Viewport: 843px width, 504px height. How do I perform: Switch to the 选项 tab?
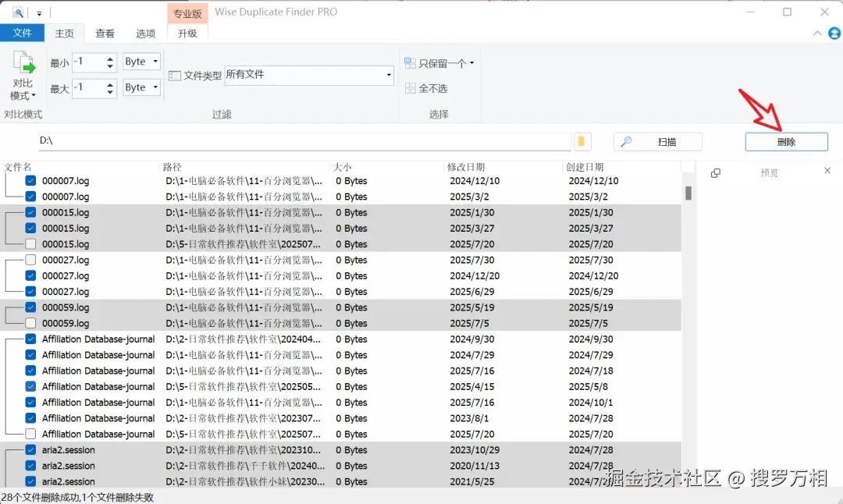pos(146,34)
